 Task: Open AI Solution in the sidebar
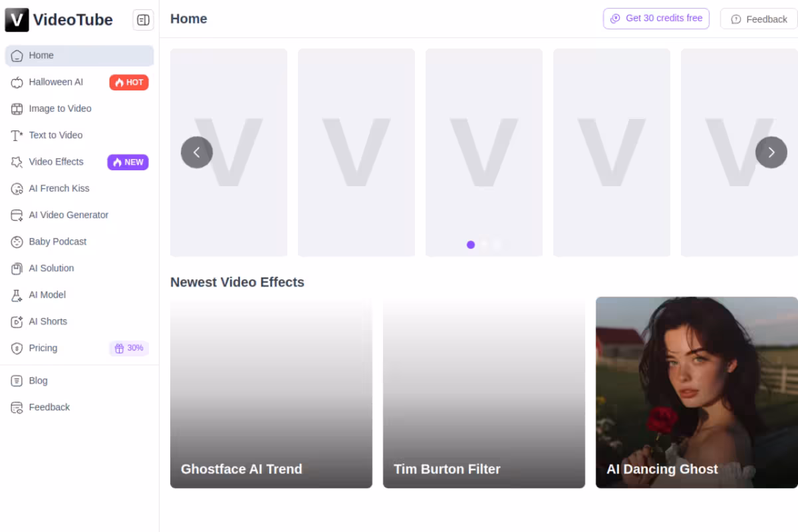[80, 269]
